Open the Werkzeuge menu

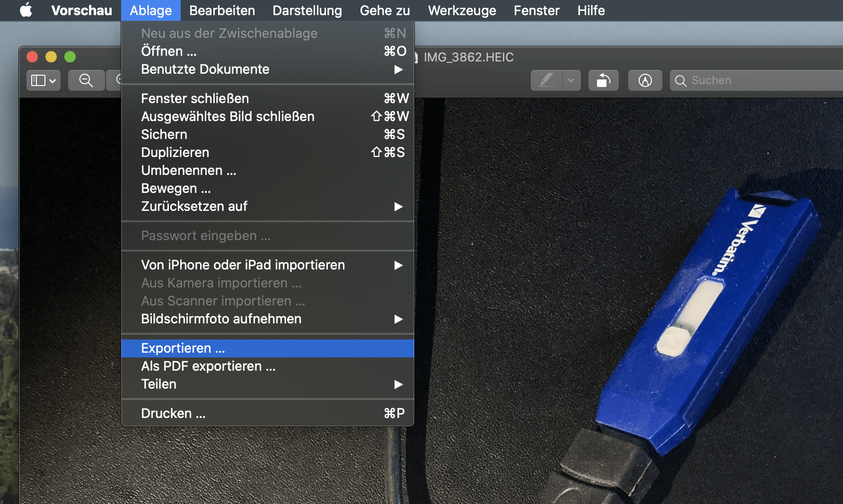462,10
